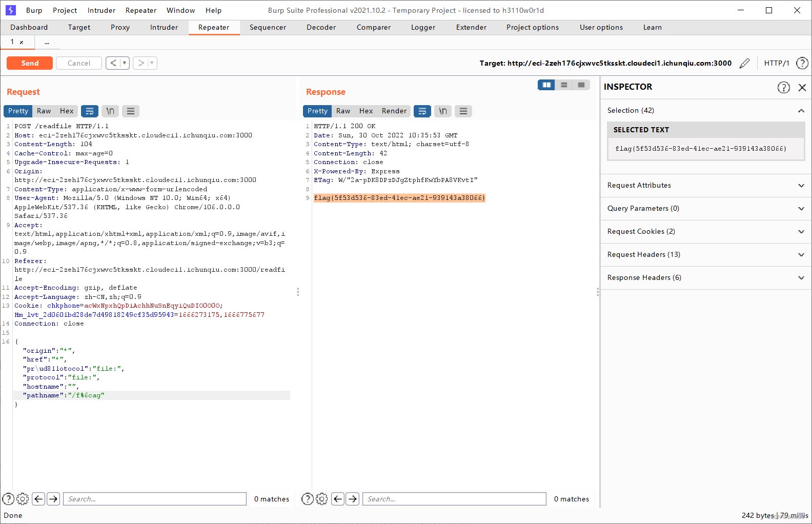Edit target with the pencil icon
This screenshot has height=524, width=812.
click(744, 63)
